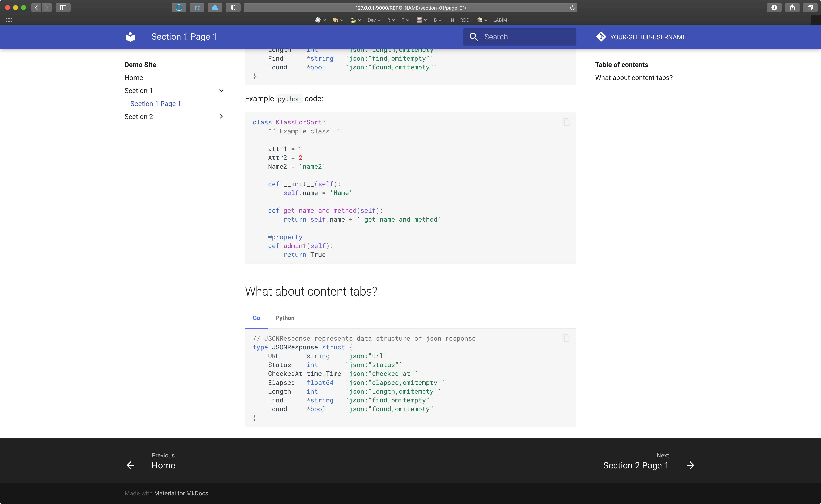Open the computer icon bookmarks folder

pyautogui.click(x=422, y=20)
